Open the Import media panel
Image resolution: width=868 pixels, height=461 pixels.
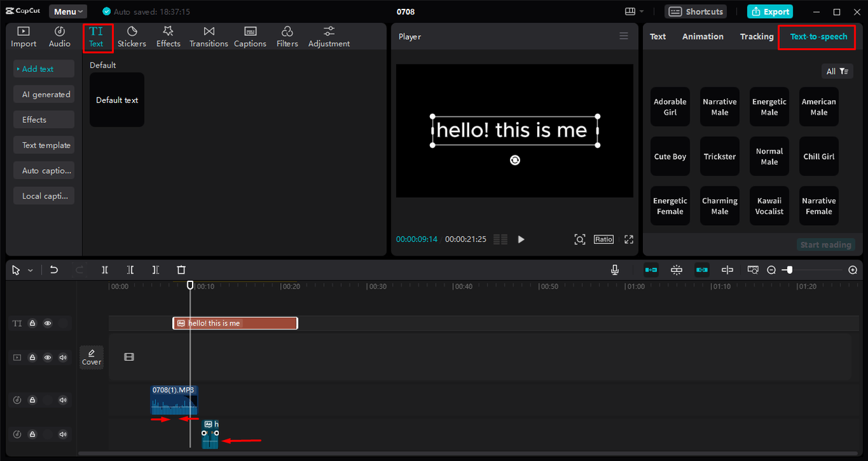pos(24,37)
